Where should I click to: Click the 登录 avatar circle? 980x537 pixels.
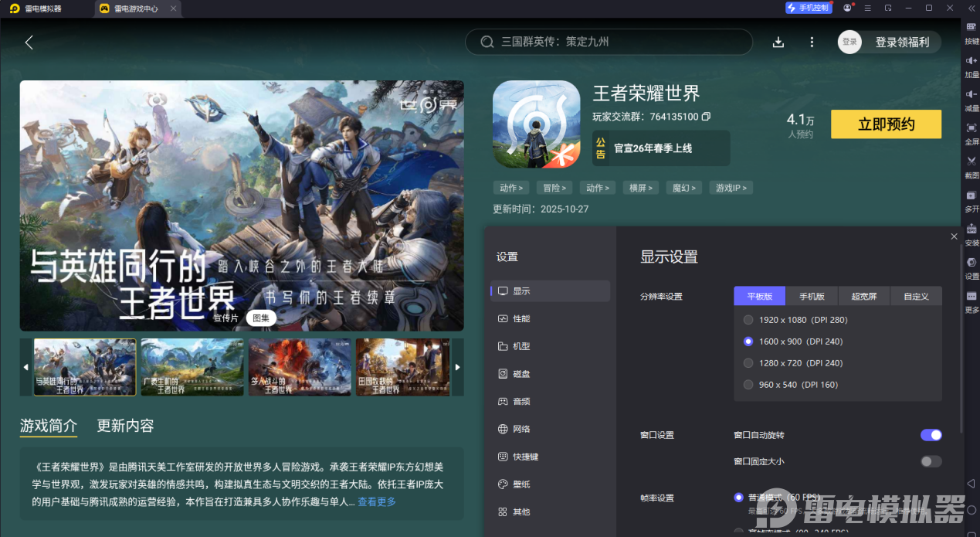pos(849,42)
